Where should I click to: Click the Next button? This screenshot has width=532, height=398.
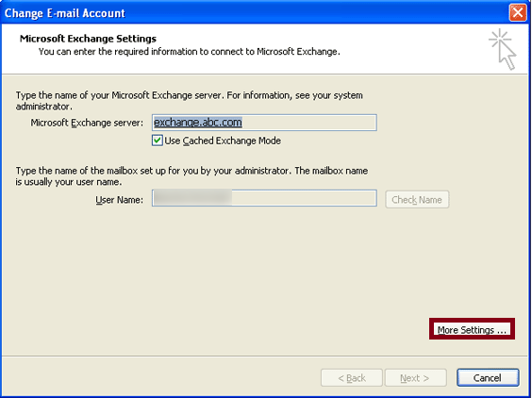click(415, 377)
